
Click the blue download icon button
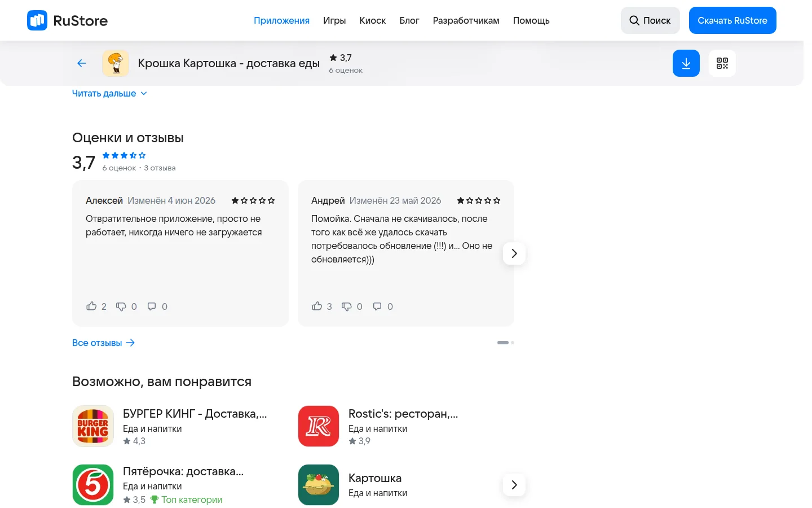click(x=686, y=63)
